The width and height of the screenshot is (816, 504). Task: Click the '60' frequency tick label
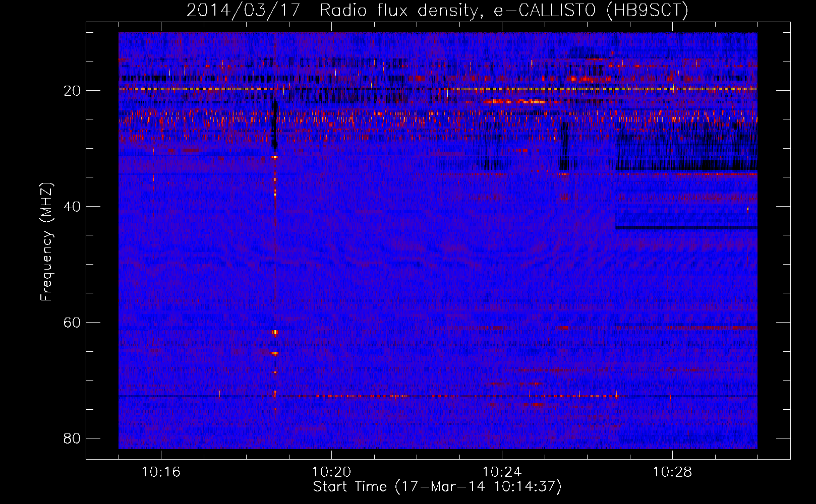[x=72, y=323]
